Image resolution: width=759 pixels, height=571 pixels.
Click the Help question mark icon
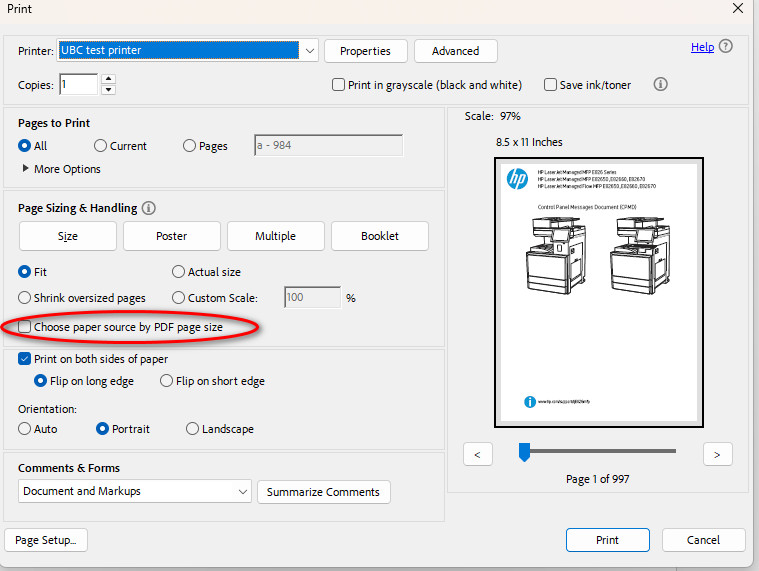[x=725, y=46]
